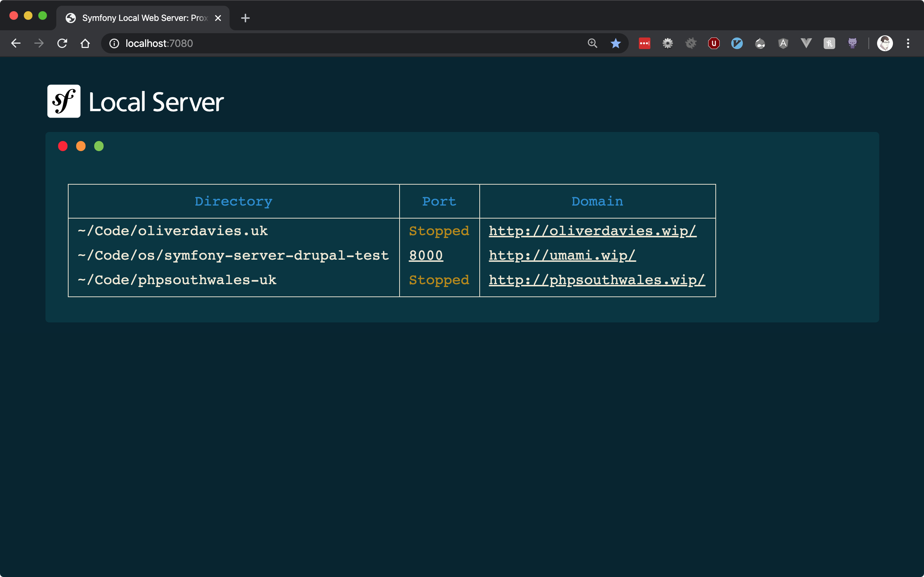Open the page zoom indicator

(592, 43)
